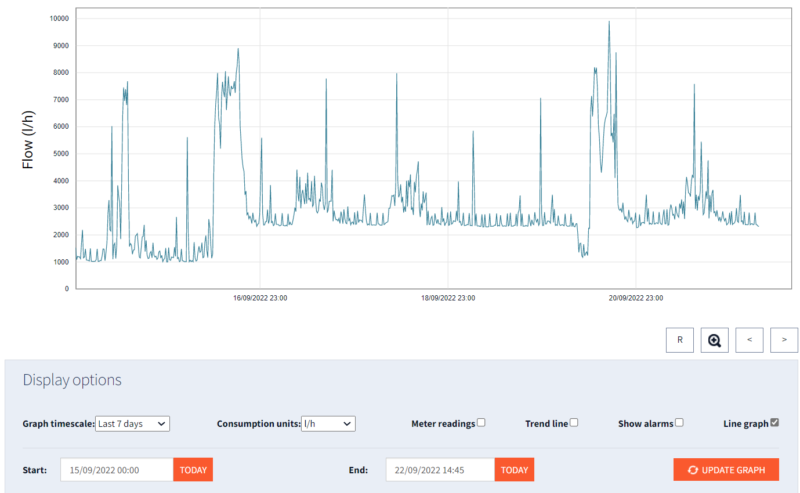Open the Graph timescale dropdown
The height and width of the screenshot is (493, 800).
click(132, 424)
